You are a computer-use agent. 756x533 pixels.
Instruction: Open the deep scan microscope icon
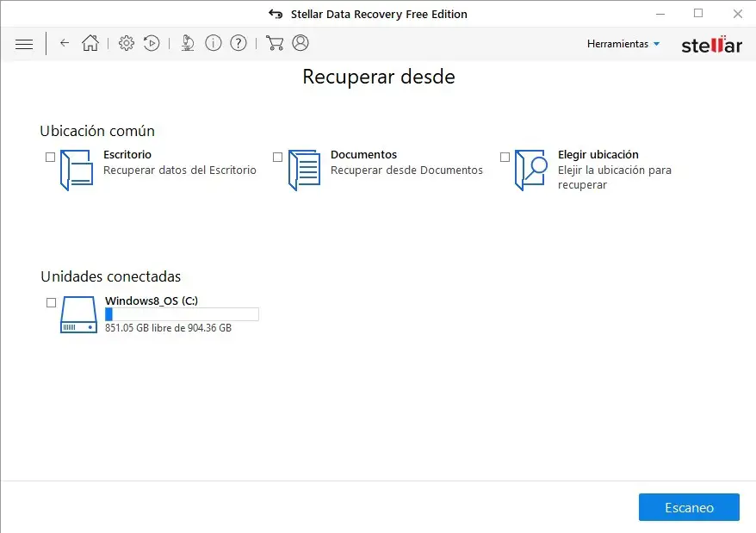click(188, 43)
